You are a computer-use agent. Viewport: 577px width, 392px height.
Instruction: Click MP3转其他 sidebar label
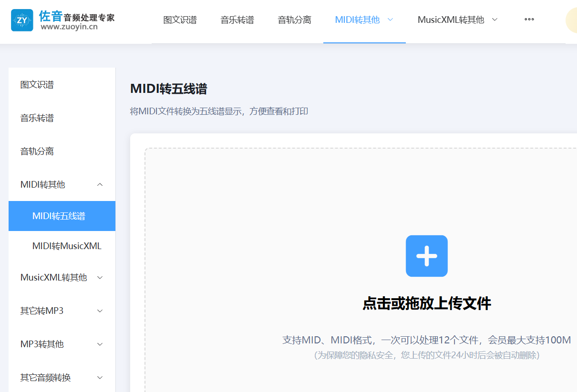(41, 344)
